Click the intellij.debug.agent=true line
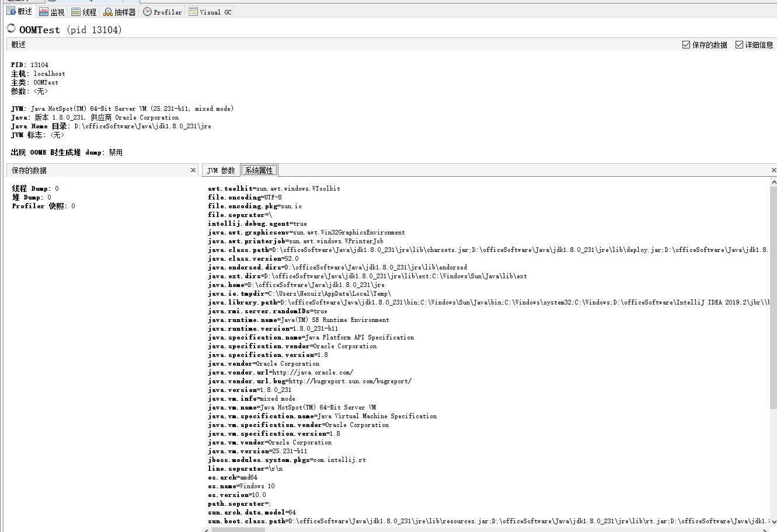The width and height of the screenshot is (777, 532). click(x=257, y=223)
